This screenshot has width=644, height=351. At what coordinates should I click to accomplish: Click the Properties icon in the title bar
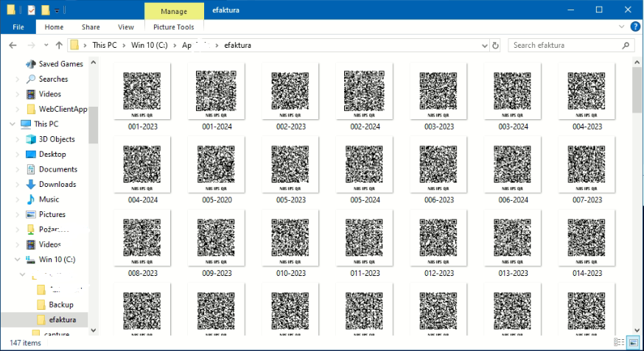tap(31, 10)
